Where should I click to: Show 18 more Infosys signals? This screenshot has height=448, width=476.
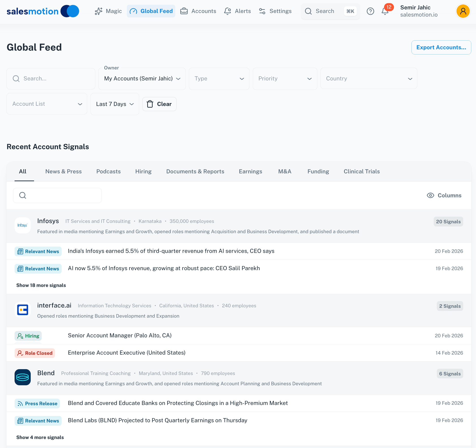(x=41, y=285)
